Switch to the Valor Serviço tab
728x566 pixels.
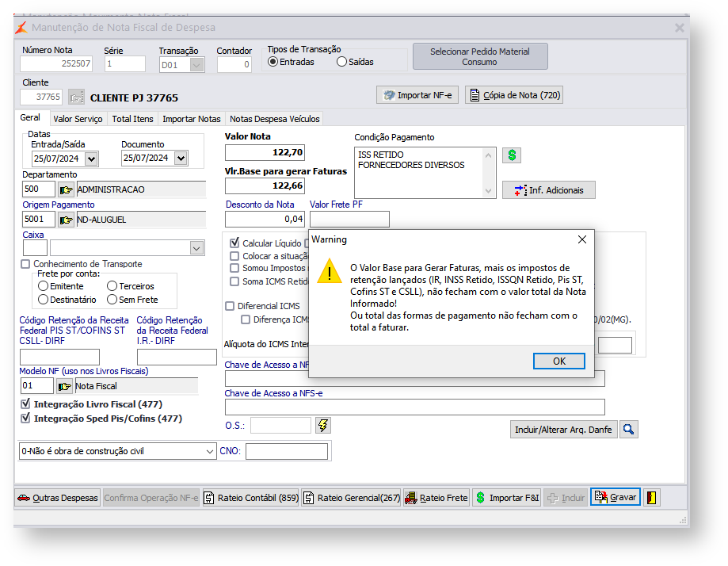coord(78,119)
